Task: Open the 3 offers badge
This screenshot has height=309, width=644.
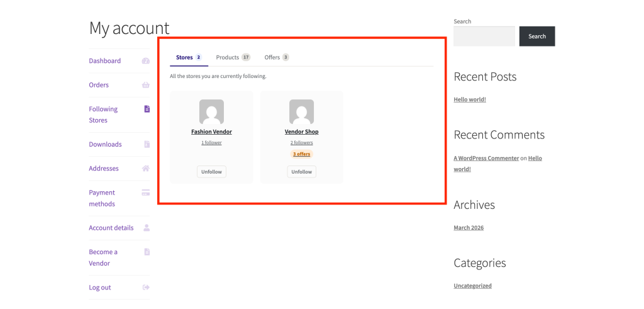Action: (301, 154)
